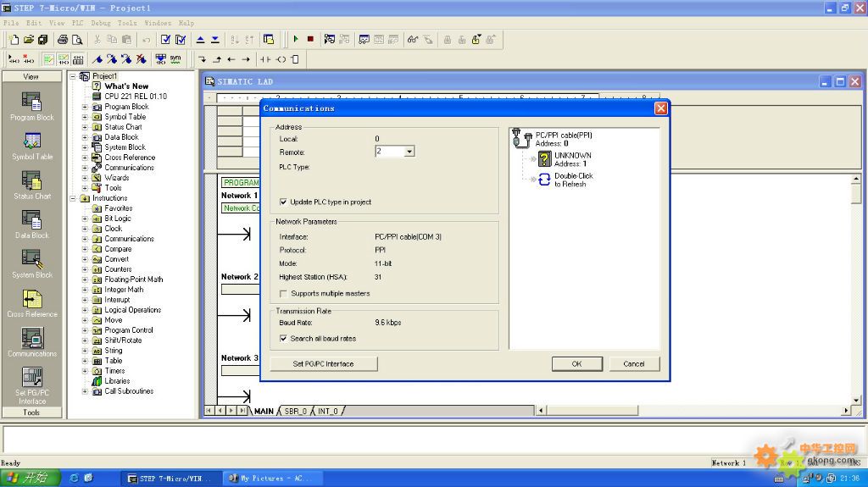Collapse the Project1 root node
Image resolution: width=868 pixels, height=487 pixels.
pos(73,76)
